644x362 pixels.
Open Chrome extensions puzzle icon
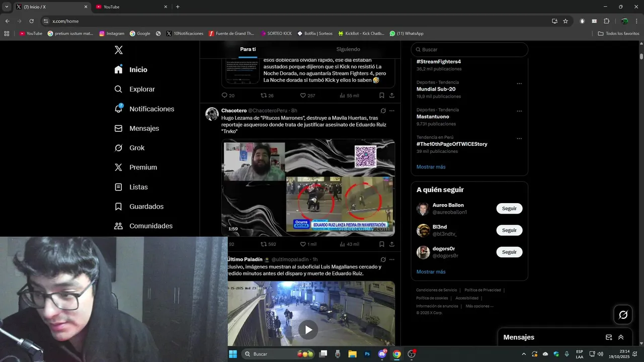[606, 21]
